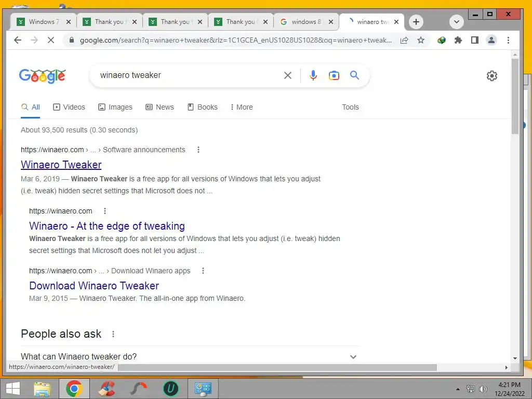532x399 pixels.
Task: Bookmark this page with the star icon
Action: [x=421, y=41]
